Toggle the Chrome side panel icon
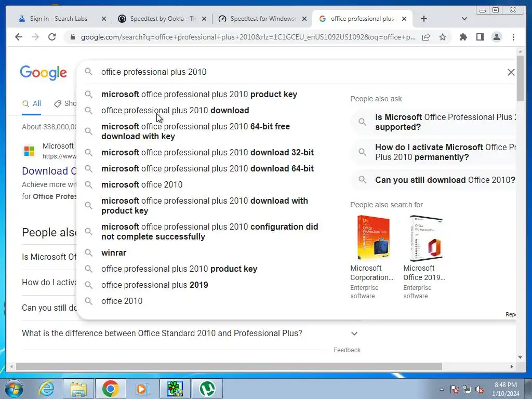This screenshot has height=399, width=532. [x=480, y=37]
